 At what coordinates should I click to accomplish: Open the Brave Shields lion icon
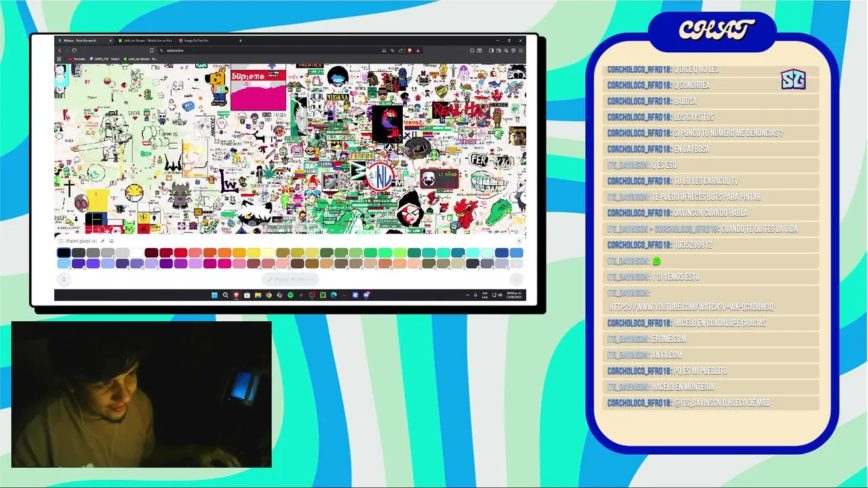pos(409,50)
